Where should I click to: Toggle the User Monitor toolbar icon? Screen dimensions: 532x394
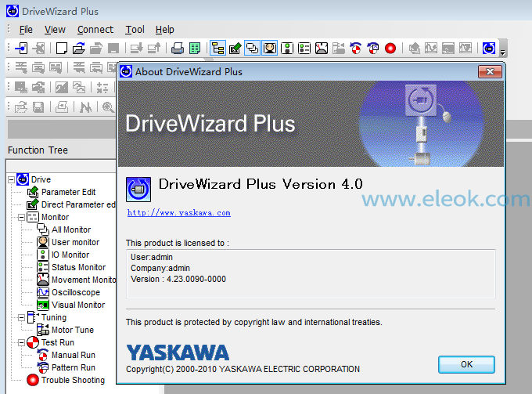[270, 49]
